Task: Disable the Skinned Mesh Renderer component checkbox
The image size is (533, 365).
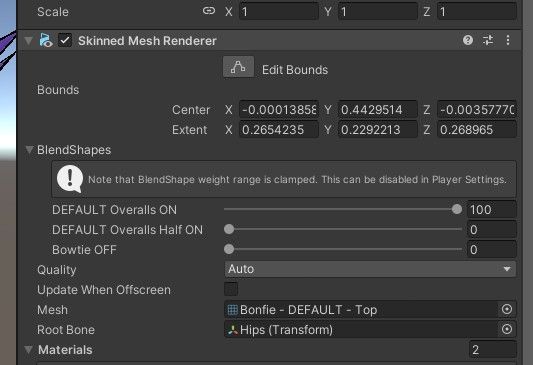Action: [65, 40]
